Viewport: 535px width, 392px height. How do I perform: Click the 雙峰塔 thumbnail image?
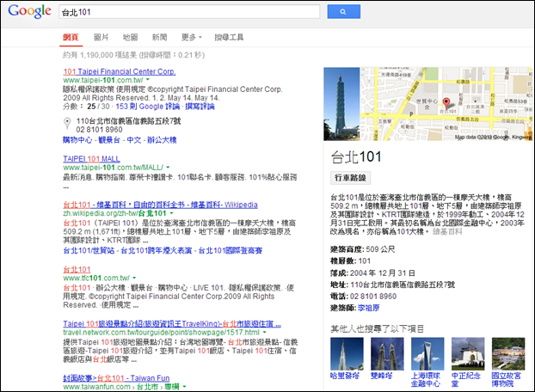tap(387, 354)
